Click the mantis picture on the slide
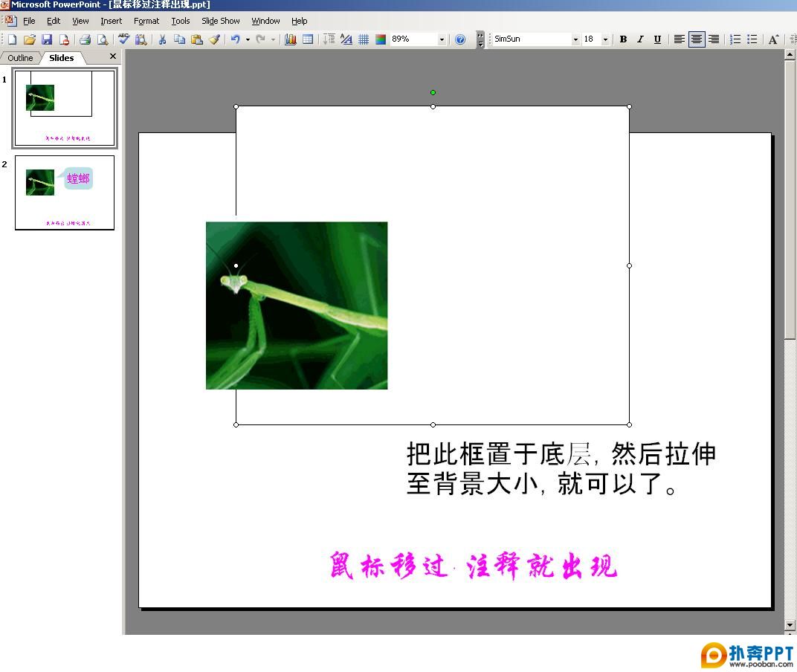This screenshot has height=672, width=797. [x=297, y=306]
